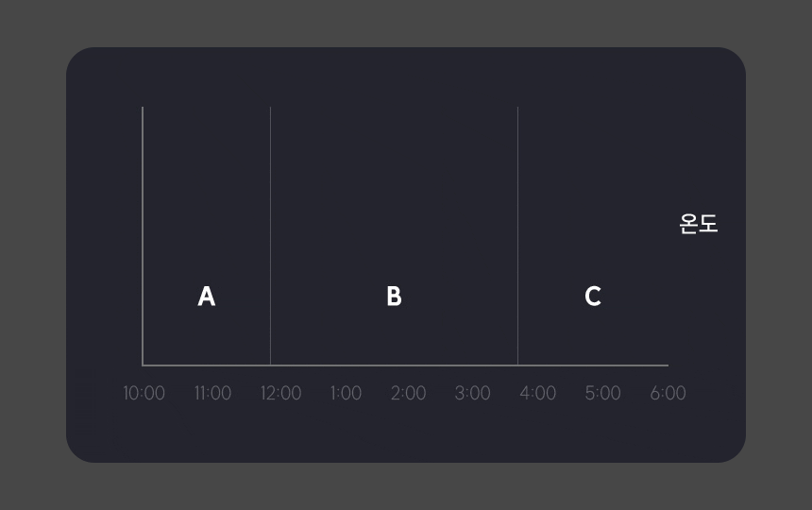Click the 4:00 time label
The image size is (812, 510).
(x=537, y=393)
